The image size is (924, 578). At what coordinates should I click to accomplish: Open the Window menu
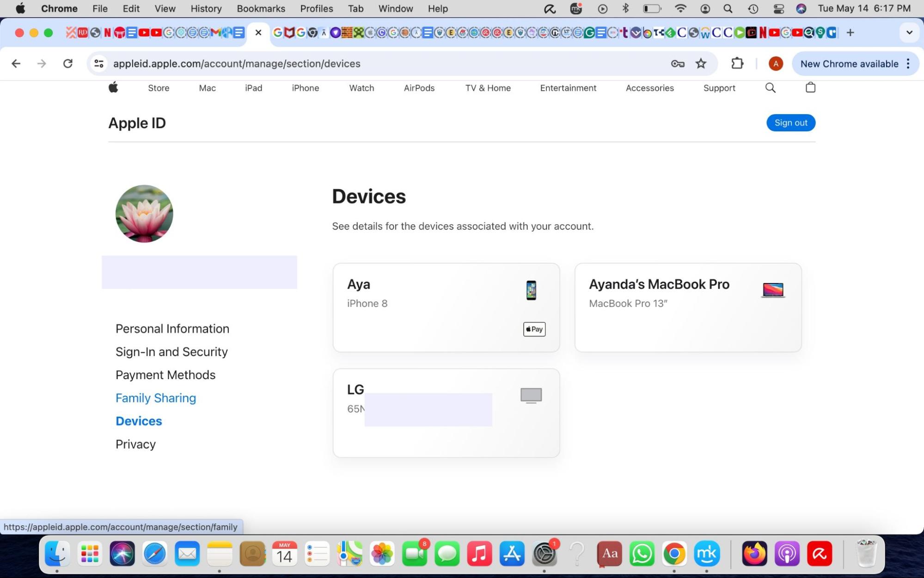click(395, 8)
